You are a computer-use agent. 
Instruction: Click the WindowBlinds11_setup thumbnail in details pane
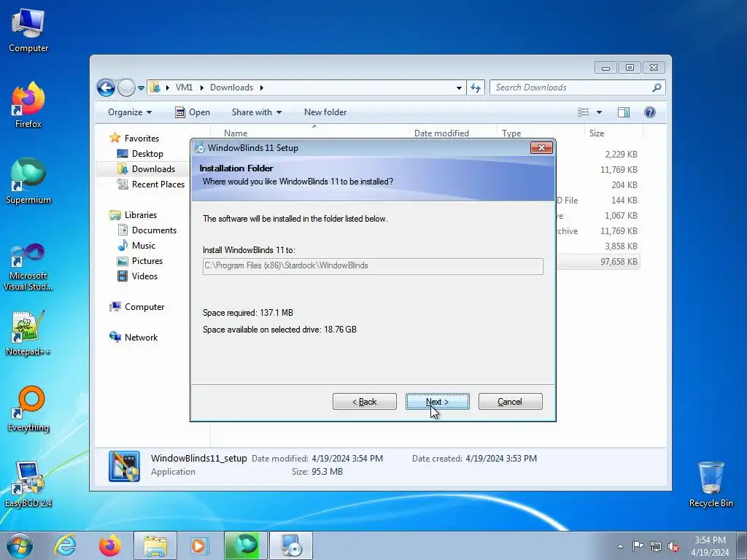(124, 466)
